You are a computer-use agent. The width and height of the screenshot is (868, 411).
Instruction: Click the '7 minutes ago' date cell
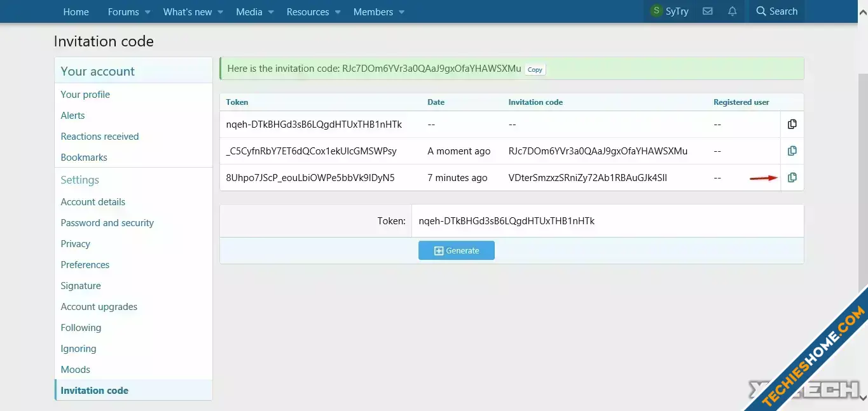(457, 178)
